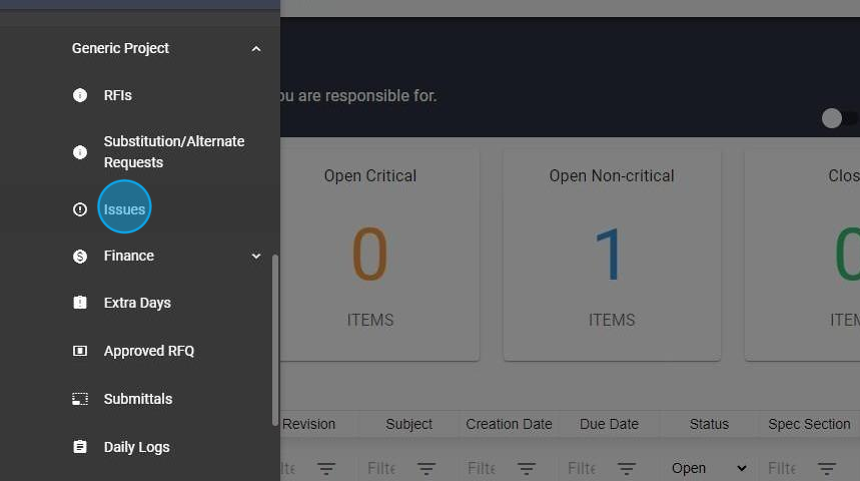Collapse the Generic Project section
Image resolution: width=860 pixels, height=481 pixels.
[x=256, y=49]
